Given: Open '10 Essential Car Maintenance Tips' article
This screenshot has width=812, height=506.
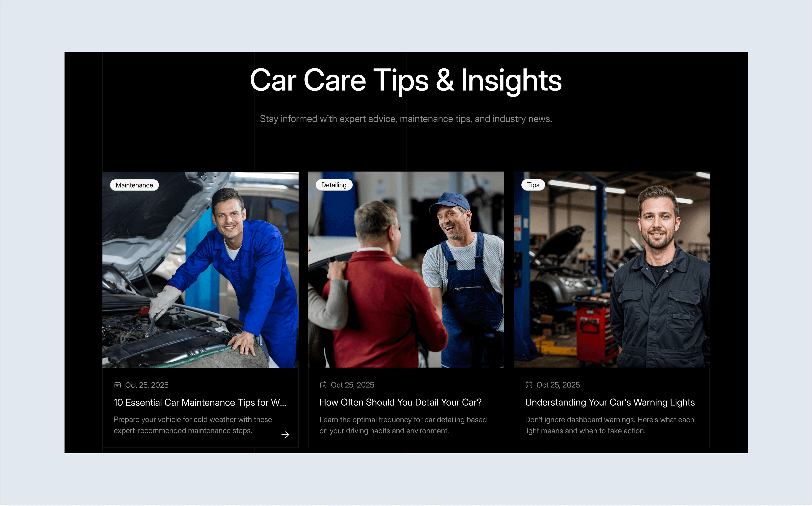Looking at the screenshot, I should pyautogui.click(x=200, y=402).
